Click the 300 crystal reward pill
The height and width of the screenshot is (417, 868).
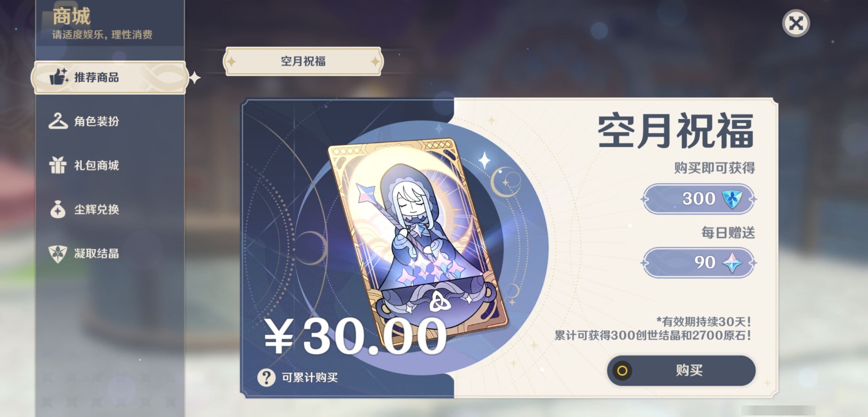698,199
